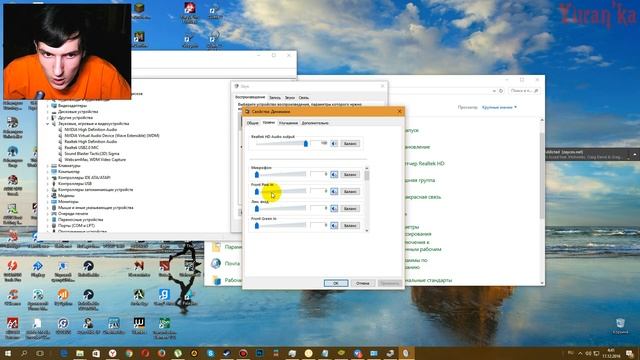The height and width of the screenshot is (360, 640).
Task: Click scroll-down arrow of the levels list
Action: [x=367, y=230]
